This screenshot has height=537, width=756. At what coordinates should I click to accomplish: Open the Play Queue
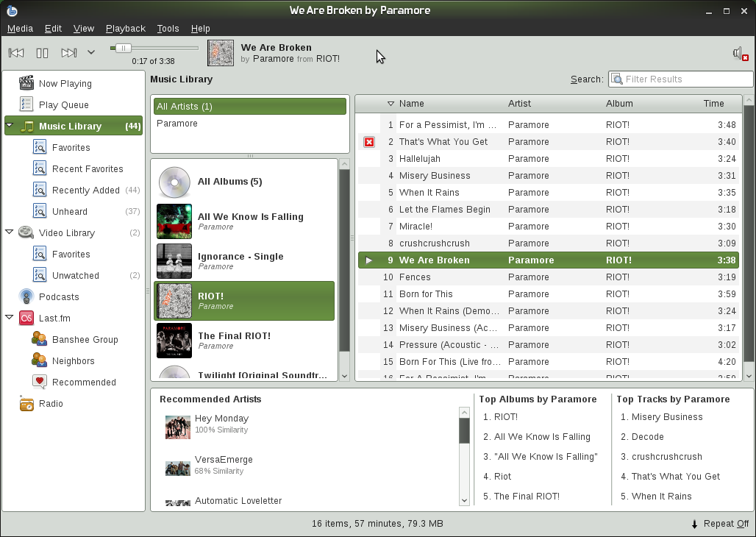(63, 105)
